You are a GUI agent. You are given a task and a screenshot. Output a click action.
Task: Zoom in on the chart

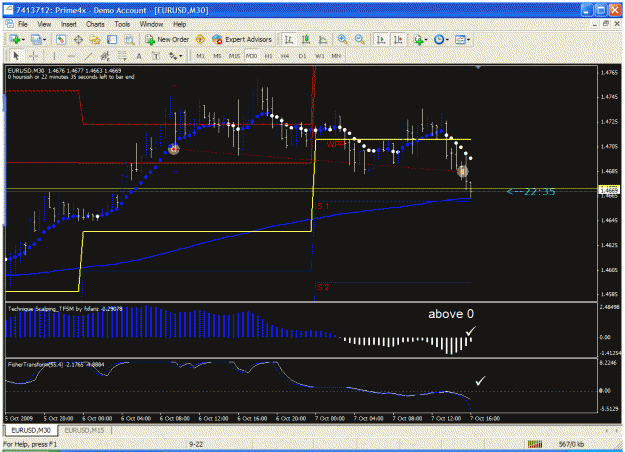(342, 39)
